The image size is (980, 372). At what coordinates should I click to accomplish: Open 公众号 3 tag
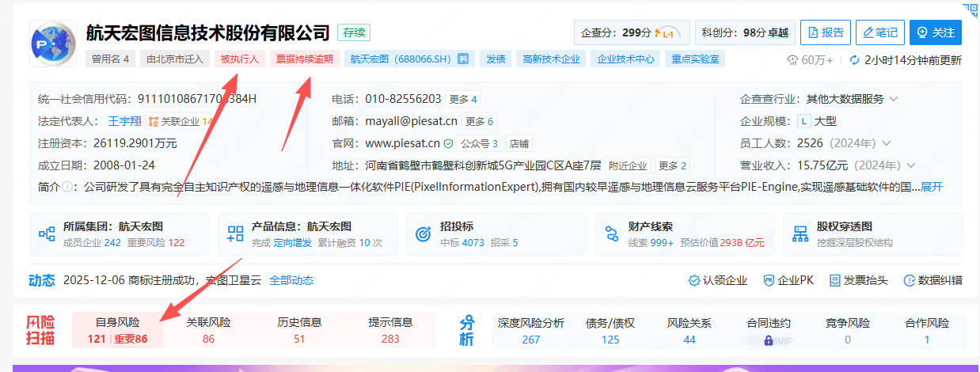pos(479,143)
